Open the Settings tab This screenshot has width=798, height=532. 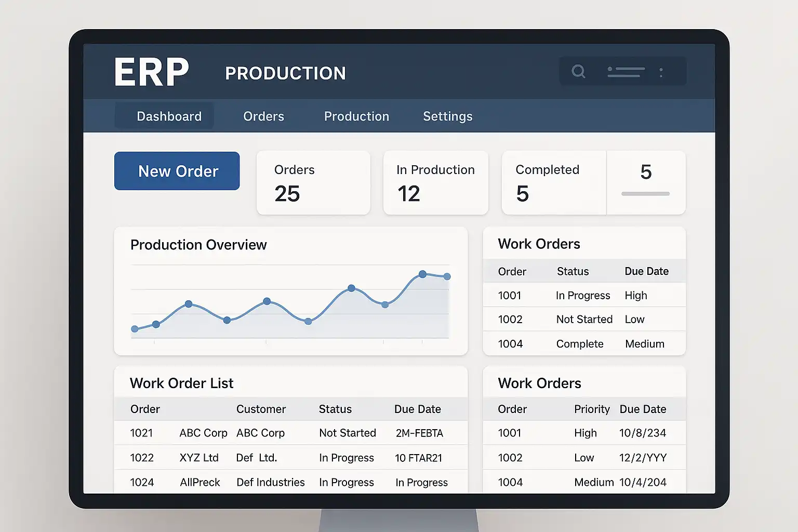(x=447, y=116)
